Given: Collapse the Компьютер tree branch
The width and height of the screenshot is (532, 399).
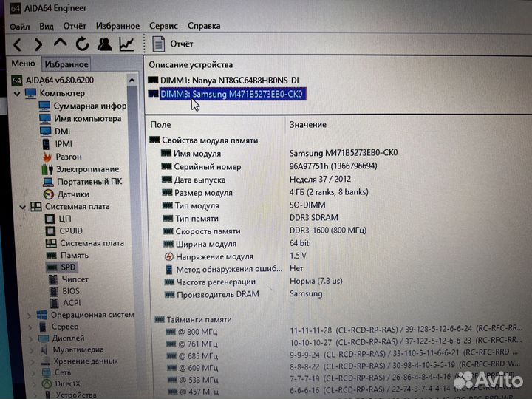Looking at the screenshot, I should 17,93.
